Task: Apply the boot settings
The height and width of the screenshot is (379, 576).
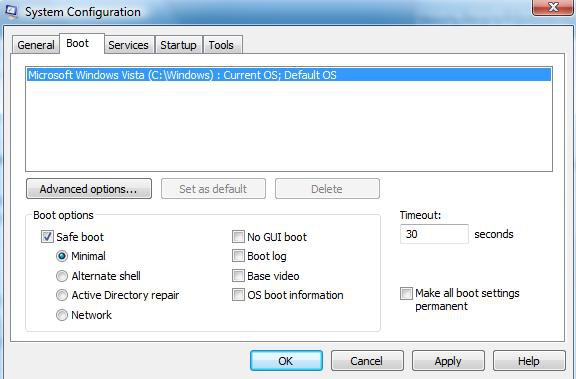Action: point(448,361)
